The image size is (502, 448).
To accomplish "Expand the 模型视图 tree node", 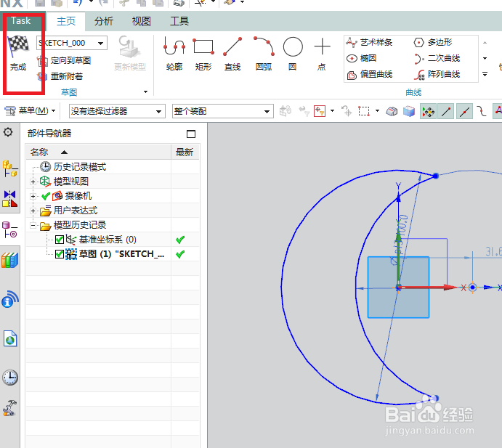I will click(33, 182).
